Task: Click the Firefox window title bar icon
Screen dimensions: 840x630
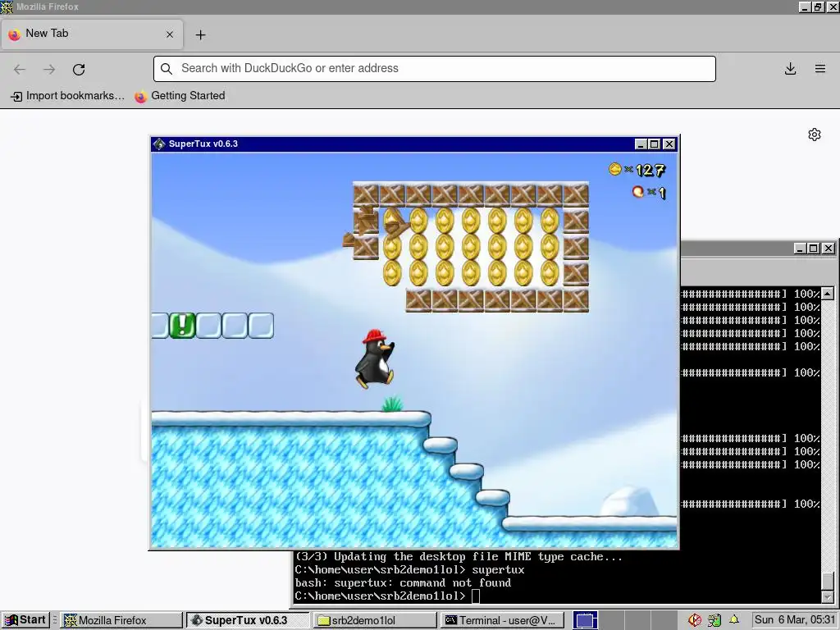Action: tap(7, 7)
